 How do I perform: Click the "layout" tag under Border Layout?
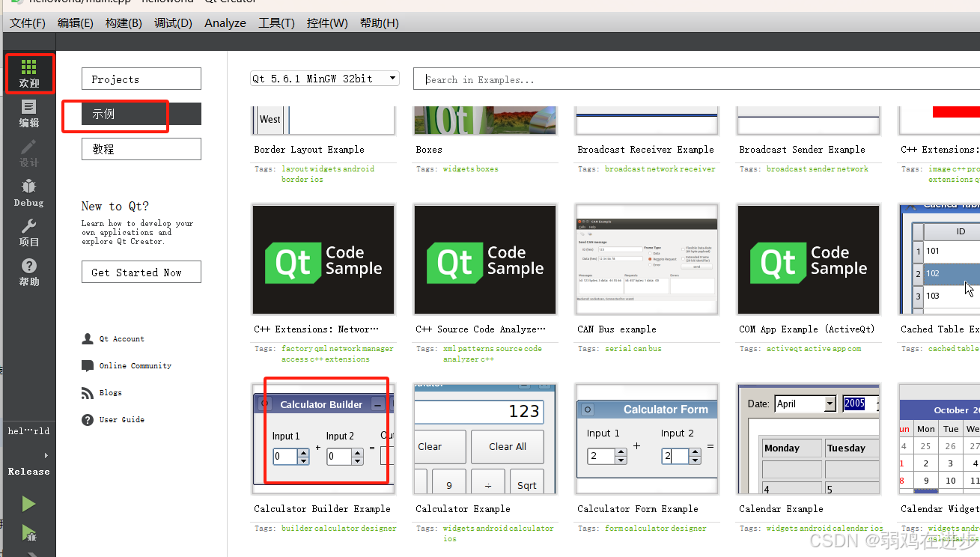294,169
